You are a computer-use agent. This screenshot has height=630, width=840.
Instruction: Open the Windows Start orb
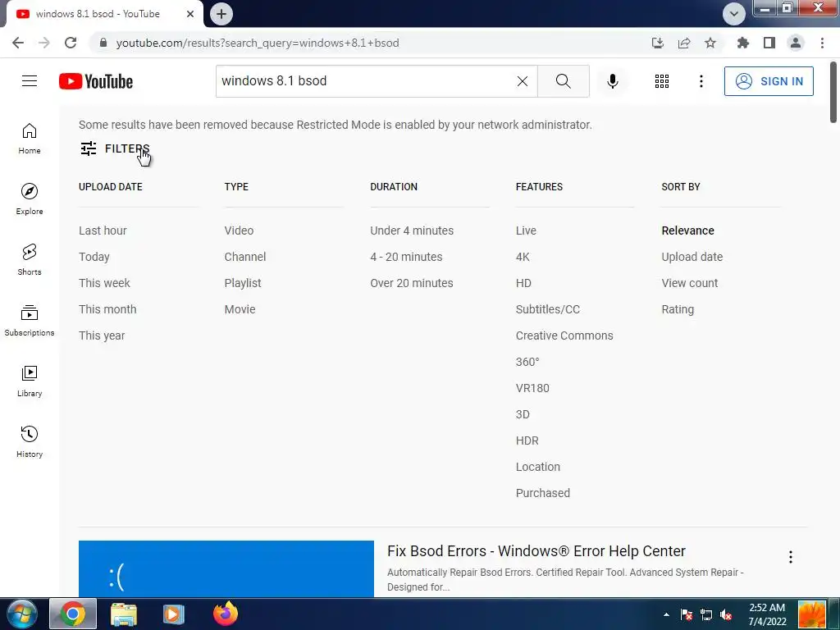22,614
